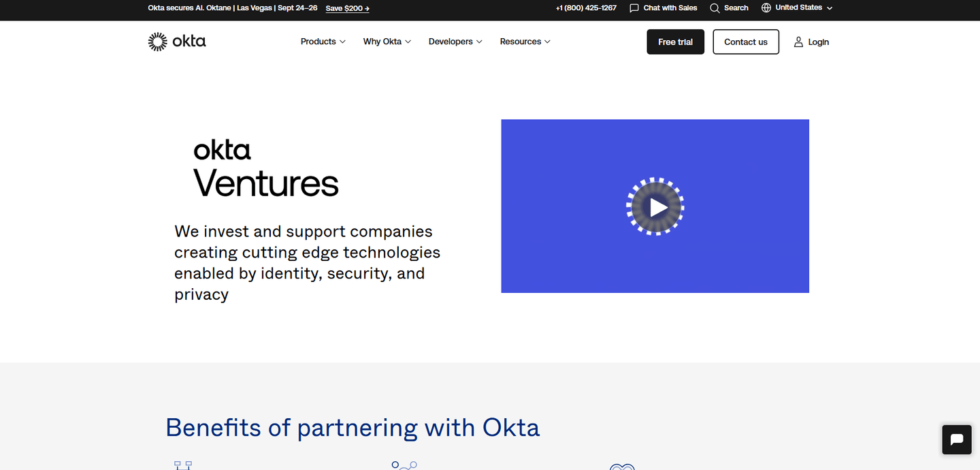Screen dimensions: 980x470
Task: Expand the Products dropdown
Action: (x=322, y=42)
